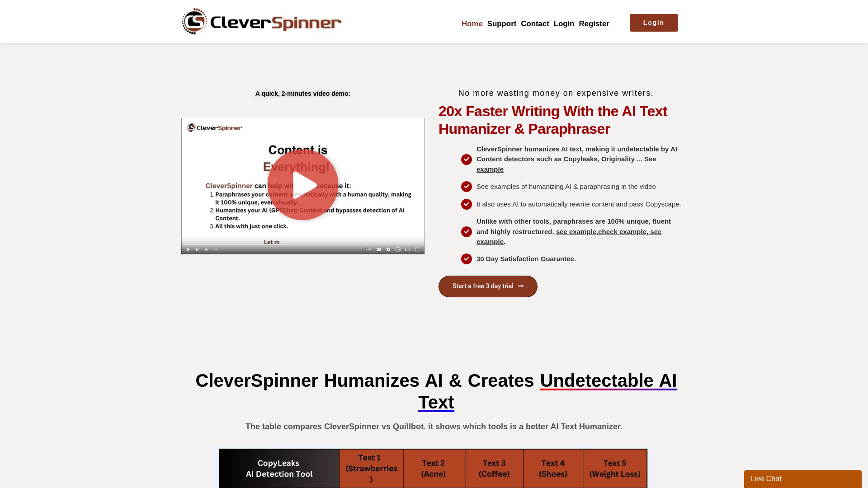Click the Login button in top navbar
The width and height of the screenshot is (868, 488).
[x=654, y=23]
